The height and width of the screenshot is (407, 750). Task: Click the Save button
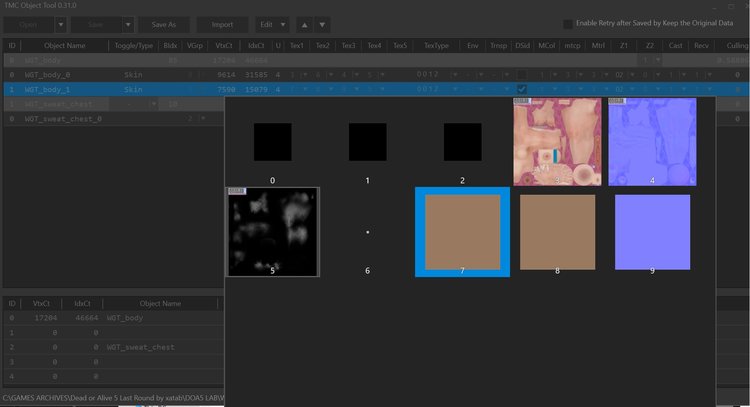[96, 25]
